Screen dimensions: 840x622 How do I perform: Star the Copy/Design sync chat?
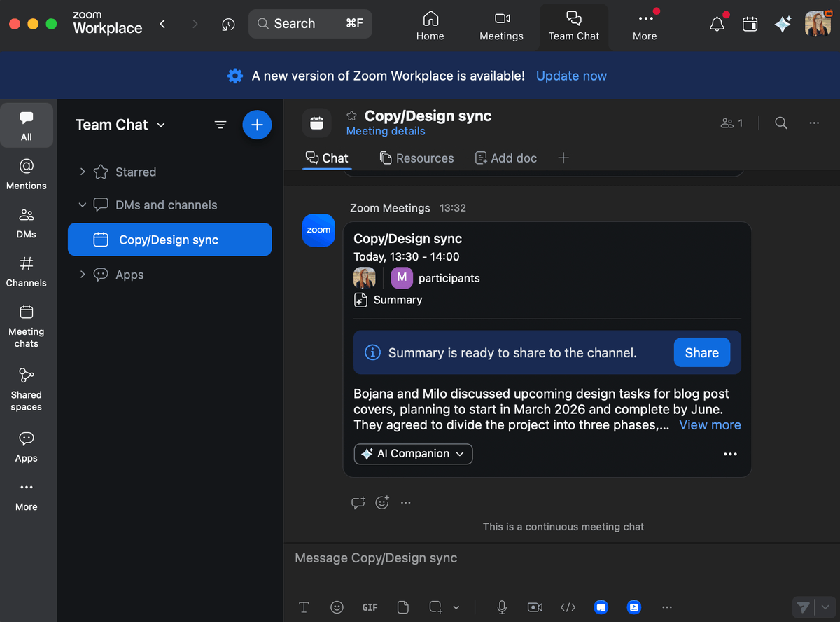click(352, 116)
